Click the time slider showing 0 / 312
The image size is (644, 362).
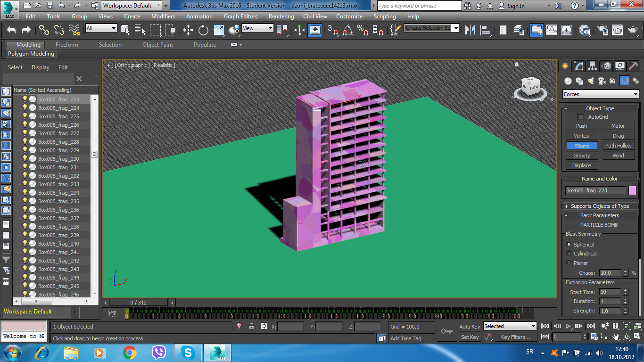coord(139,303)
